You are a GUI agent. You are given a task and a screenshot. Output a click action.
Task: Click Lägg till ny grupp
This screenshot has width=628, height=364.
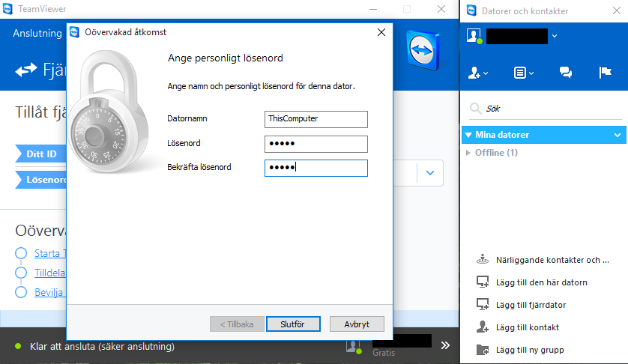pos(530,350)
